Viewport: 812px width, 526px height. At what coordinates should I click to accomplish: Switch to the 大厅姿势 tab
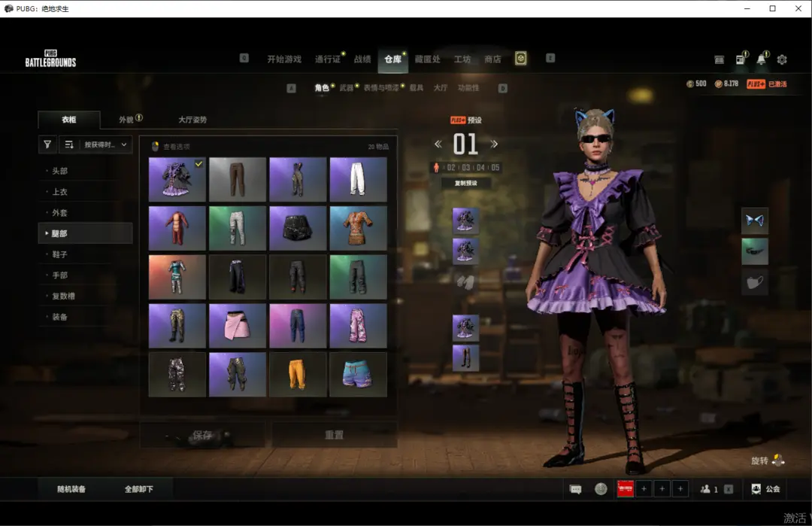192,120
